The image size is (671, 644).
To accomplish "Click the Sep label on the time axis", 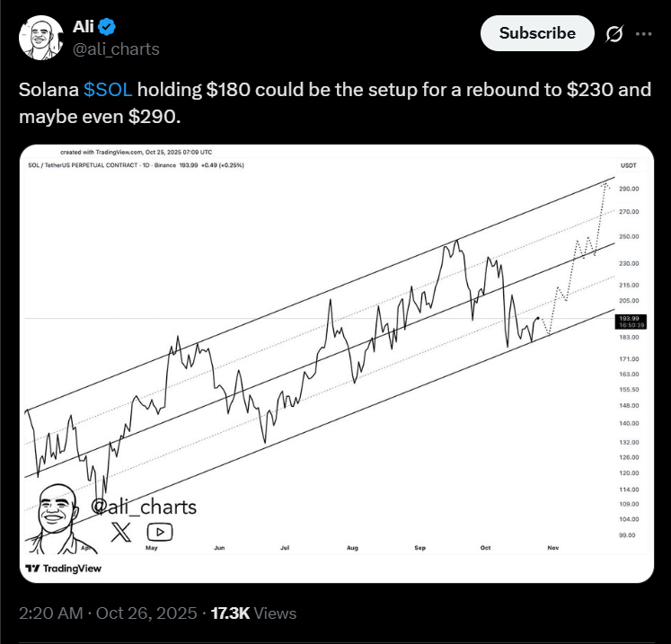I will [419, 546].
